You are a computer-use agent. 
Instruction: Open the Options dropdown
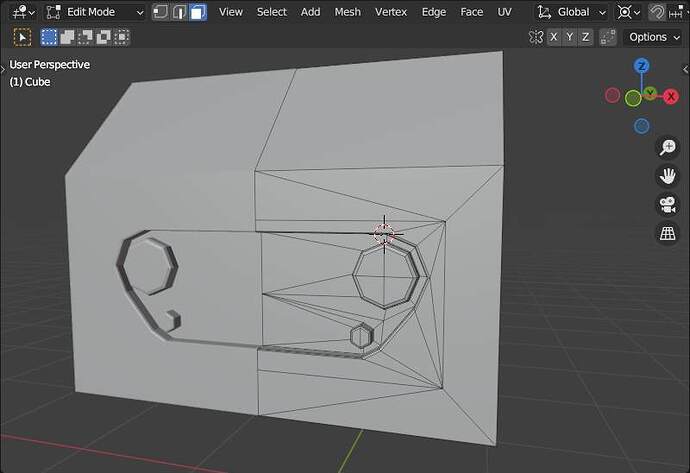(x=654, y=37)
